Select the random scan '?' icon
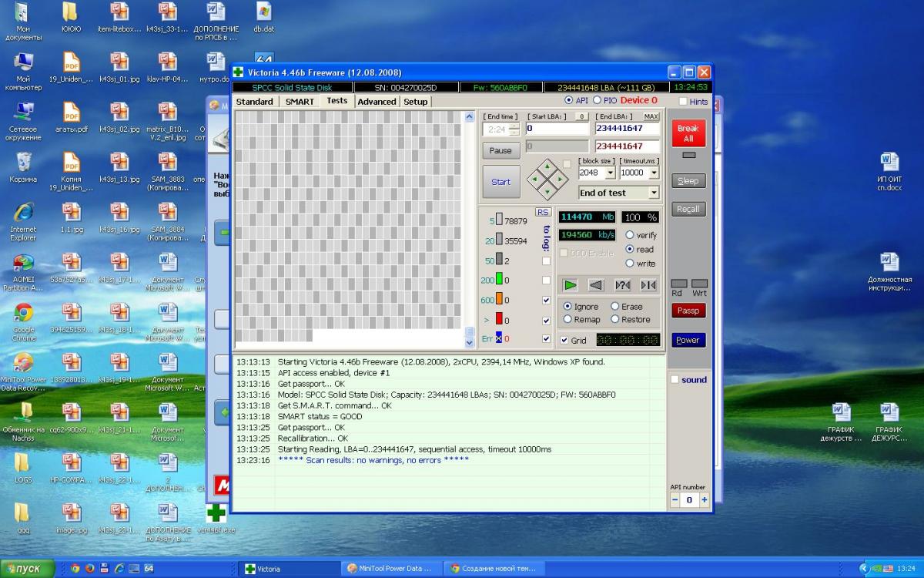This screenshot has width=924, height=578. [622, 285]
